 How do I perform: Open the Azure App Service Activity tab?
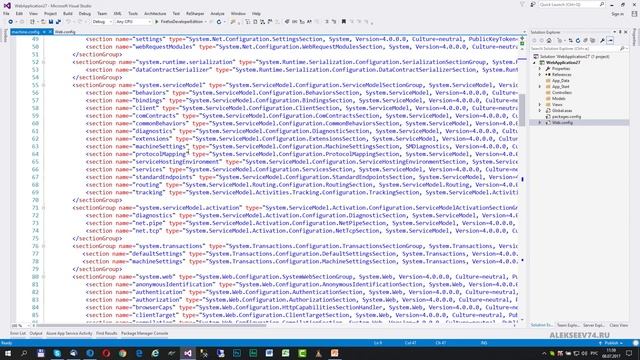point(69,333)
